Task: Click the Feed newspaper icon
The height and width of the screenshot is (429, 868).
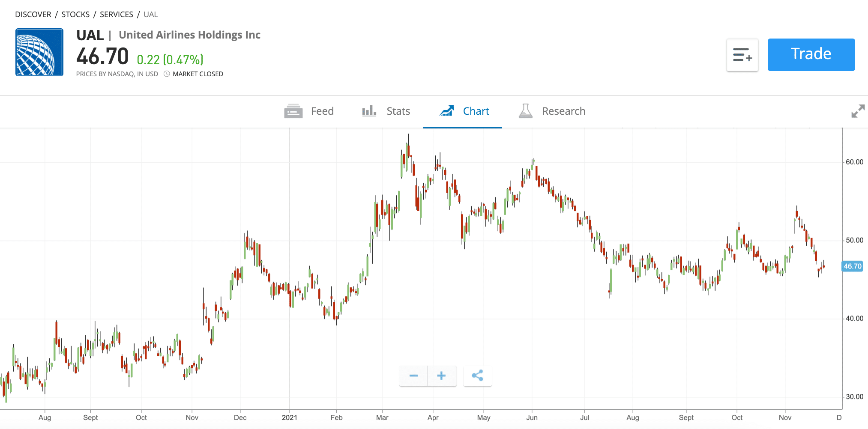Action: (x=293, y=111)
